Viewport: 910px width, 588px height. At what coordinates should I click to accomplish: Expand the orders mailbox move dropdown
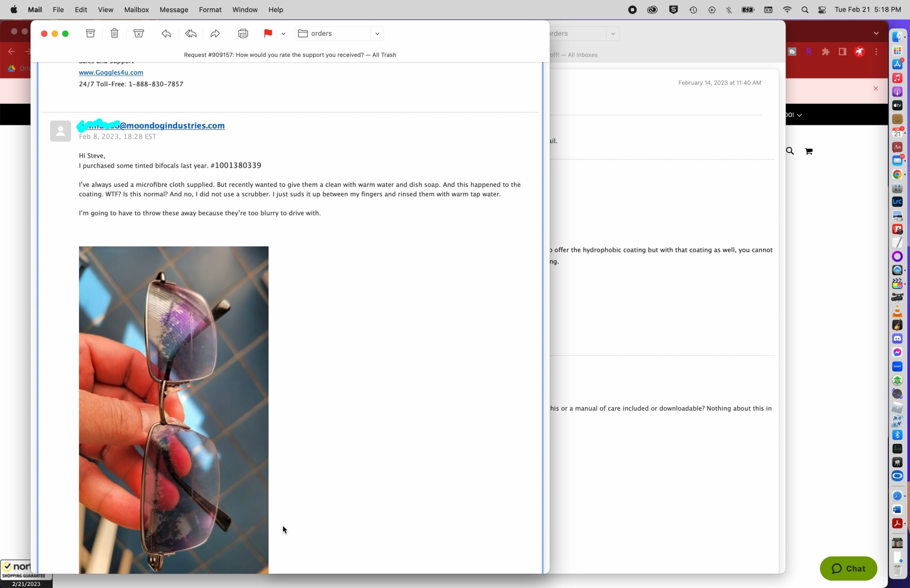point(377,34)
